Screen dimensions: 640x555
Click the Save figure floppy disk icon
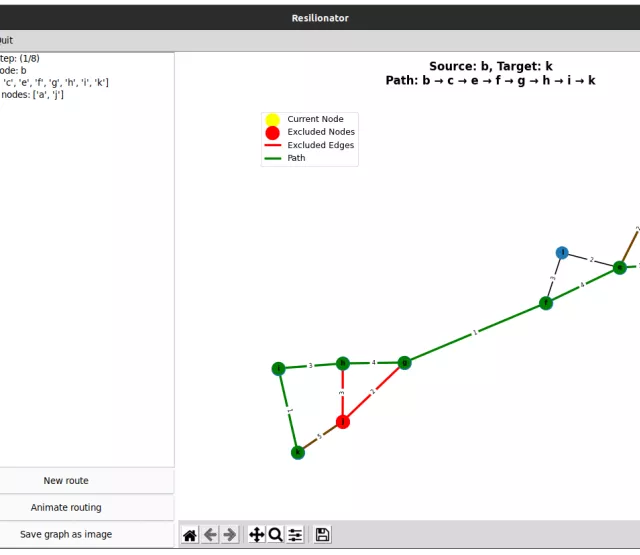click(322, 535)
